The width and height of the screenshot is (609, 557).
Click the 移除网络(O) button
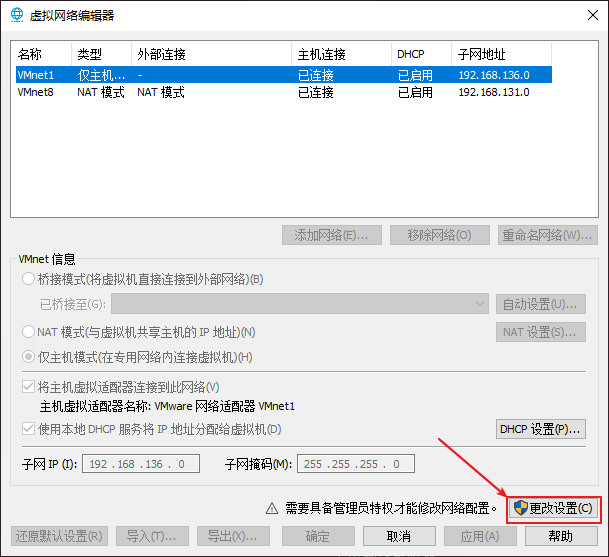440,235
